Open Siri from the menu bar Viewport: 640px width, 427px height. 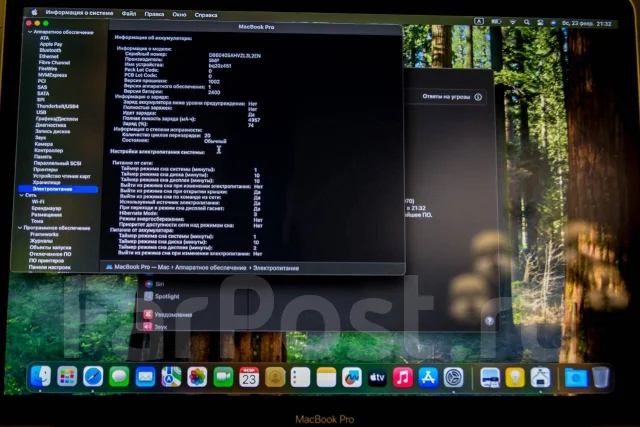point(553,23)
